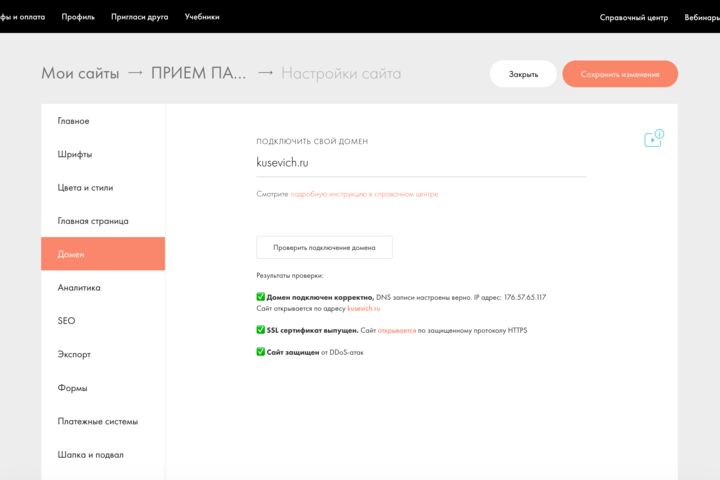Focus the domain field with kusevich.ru

[x=421, y=163]
